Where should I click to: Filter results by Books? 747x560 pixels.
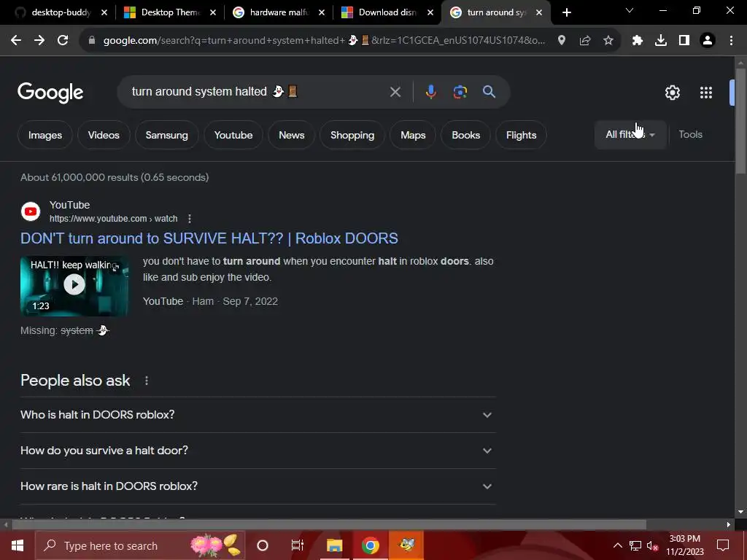466,135
